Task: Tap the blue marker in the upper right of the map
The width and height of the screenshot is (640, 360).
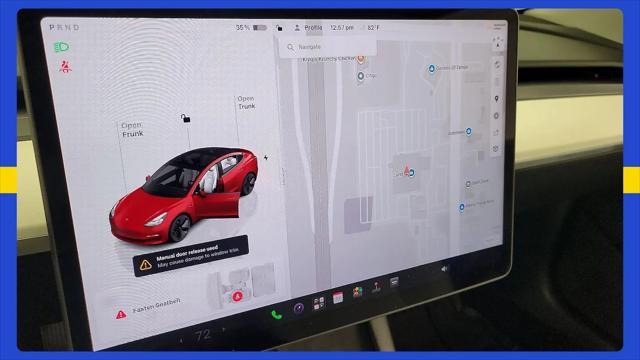Action: tap(431, 69)
